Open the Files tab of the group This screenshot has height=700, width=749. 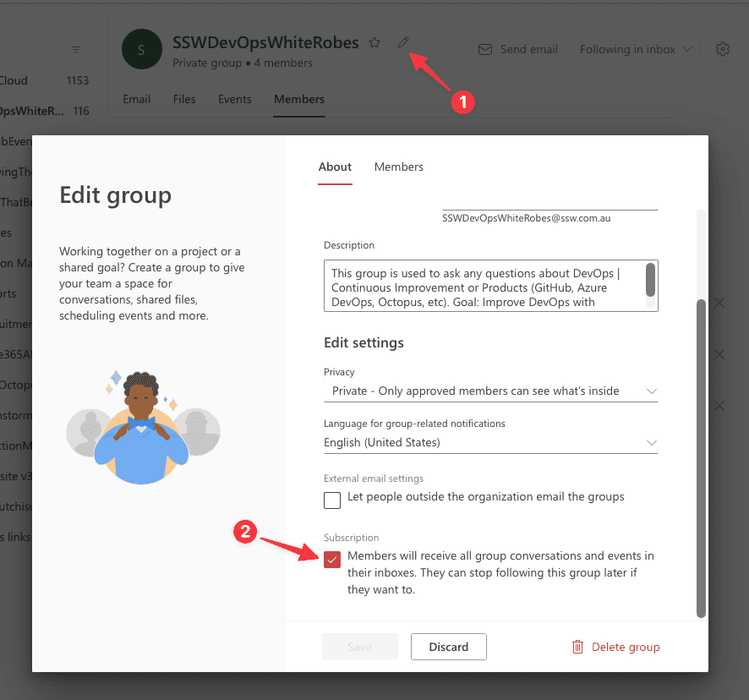[x=184, y=99]
